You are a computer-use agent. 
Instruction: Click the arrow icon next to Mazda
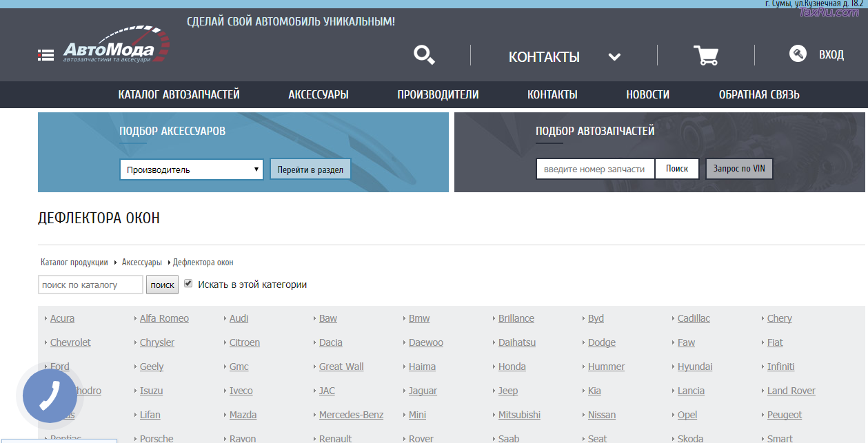(x=225, y=415)
